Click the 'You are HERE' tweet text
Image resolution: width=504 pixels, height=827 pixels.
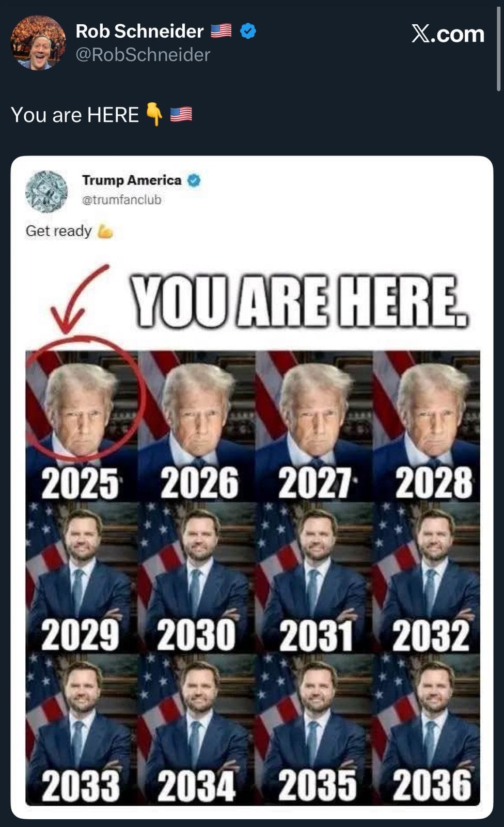coord(75,115)
